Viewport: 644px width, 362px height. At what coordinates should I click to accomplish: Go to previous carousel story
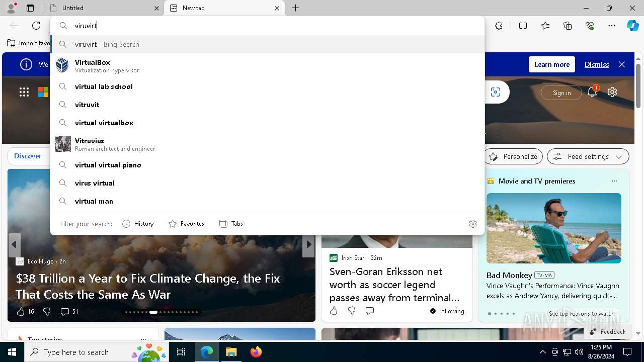coord(14,245)
